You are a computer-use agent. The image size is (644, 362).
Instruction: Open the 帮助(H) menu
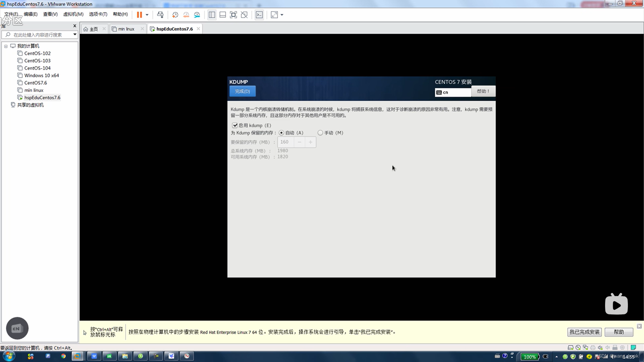(x=120, y=14)
